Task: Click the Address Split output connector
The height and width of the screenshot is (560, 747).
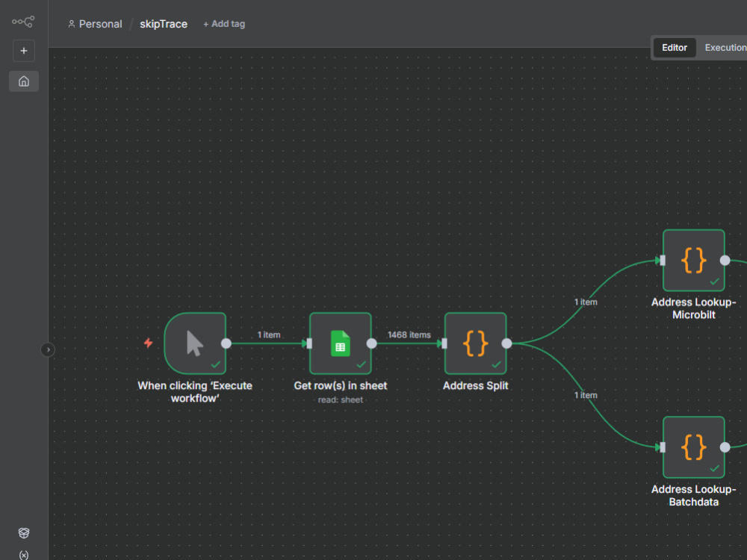Action: 507,343
